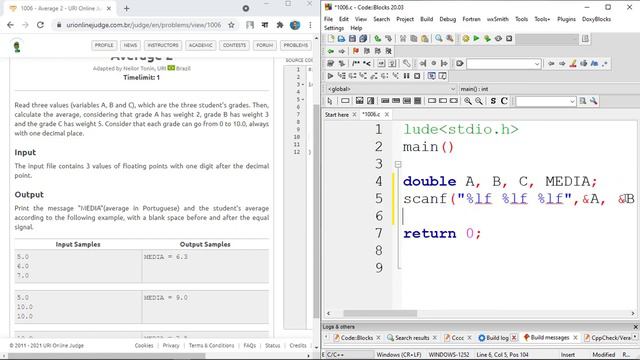Click the PROBLEMS button on URI website
640x360 pixels.
pyautogui.click(x=296, y=45)
